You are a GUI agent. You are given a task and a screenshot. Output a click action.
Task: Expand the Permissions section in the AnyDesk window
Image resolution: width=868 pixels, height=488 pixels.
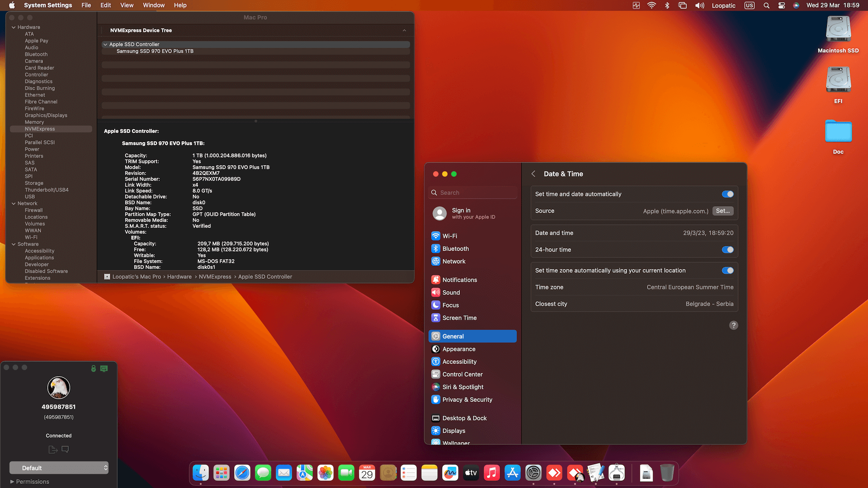point(29,482)
